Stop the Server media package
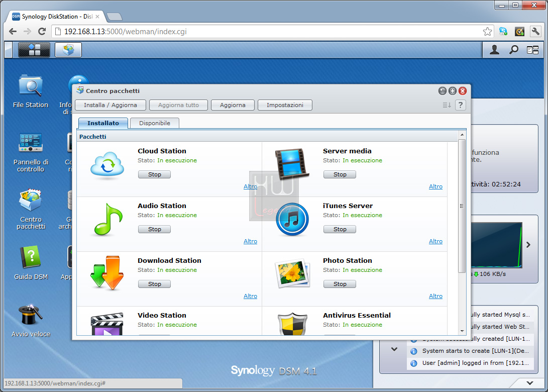Image resolution: width=548 pixels, height=392 pixels. pos(340,174)
